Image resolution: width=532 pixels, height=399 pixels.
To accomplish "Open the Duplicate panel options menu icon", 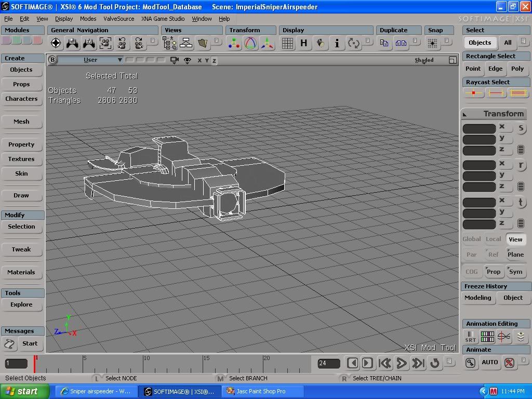I will [415, 41].
